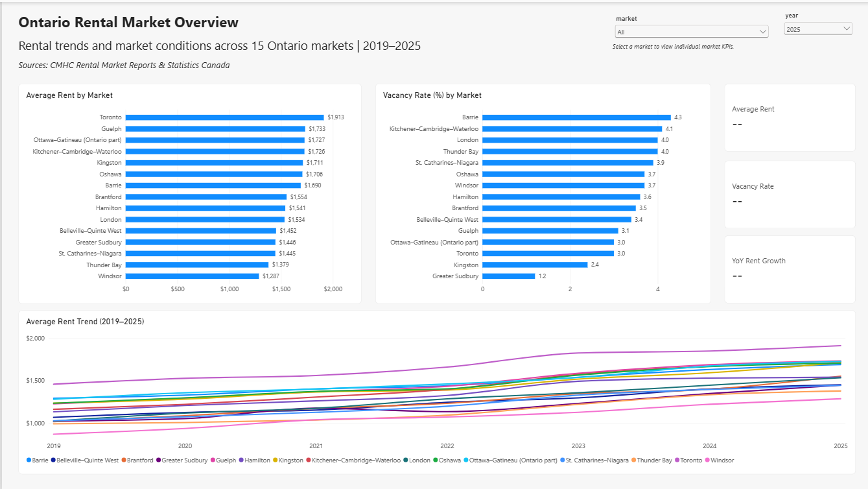868x489 pixels.
Task: Click the Barrie bar in Vacancy Rate chart
Action: click(576, 117)
